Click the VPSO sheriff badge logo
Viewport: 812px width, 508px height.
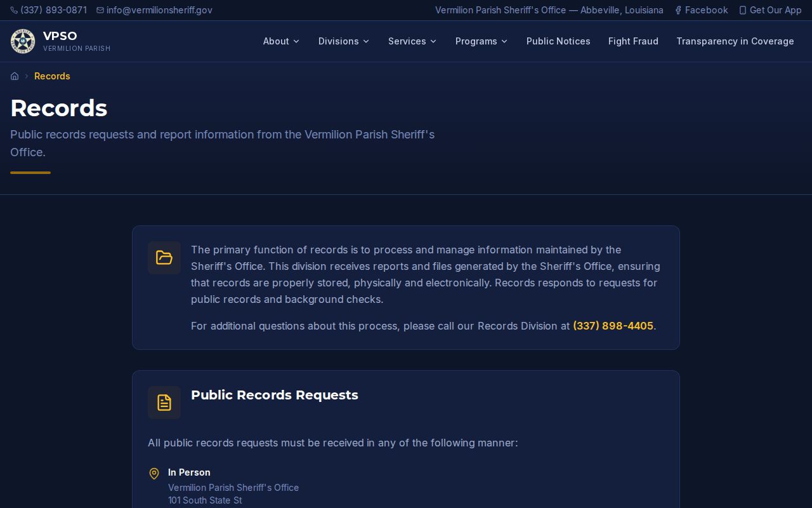pos(23,41)
